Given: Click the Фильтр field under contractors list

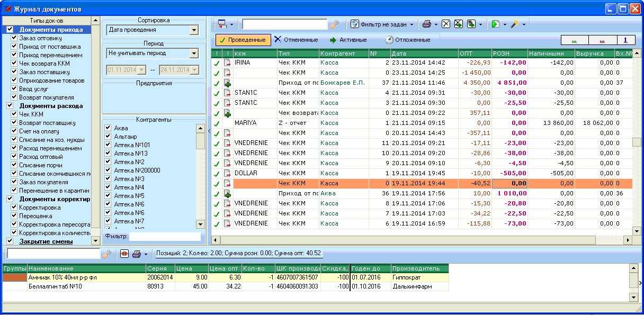Looking at the screenshot, I should [x=165, y=237].
